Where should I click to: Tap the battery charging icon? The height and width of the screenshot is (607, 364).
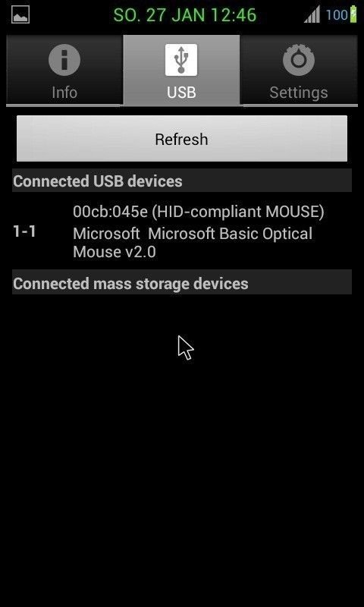coord(353,14)
